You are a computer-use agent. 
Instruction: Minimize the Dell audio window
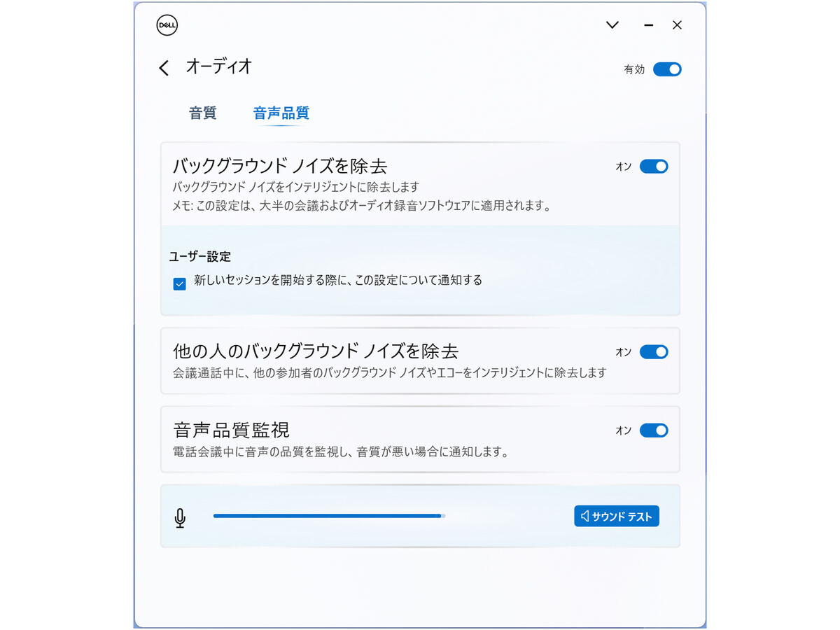click(649, 25)
